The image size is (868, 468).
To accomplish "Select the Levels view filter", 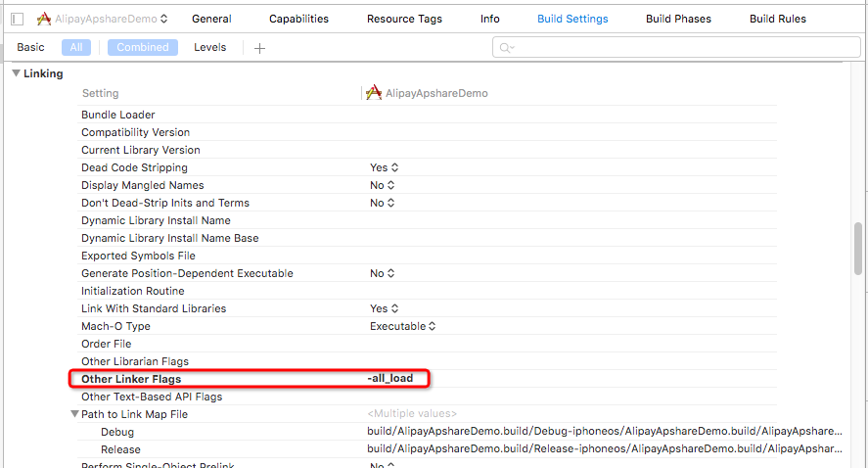I will [x=209, y=47].
